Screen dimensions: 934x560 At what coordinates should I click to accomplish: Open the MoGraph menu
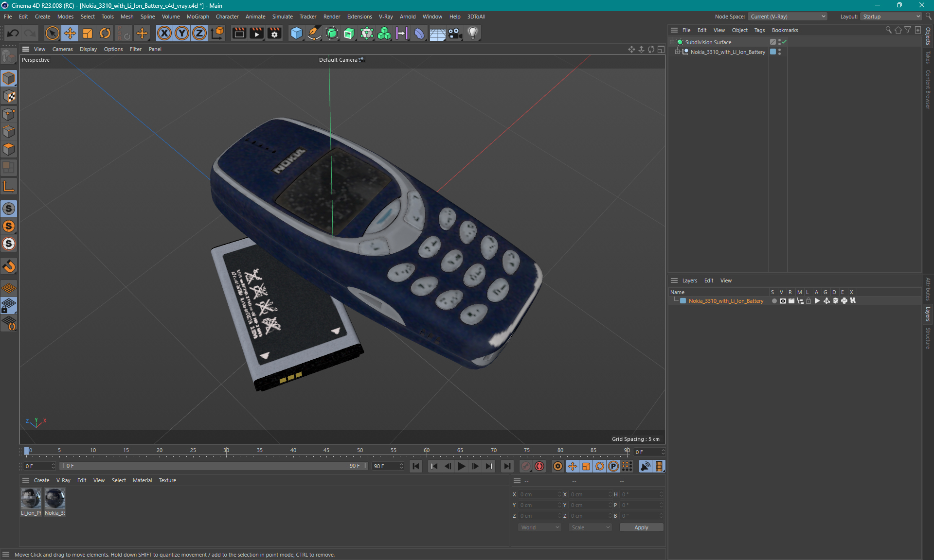[x=198, y=17]
